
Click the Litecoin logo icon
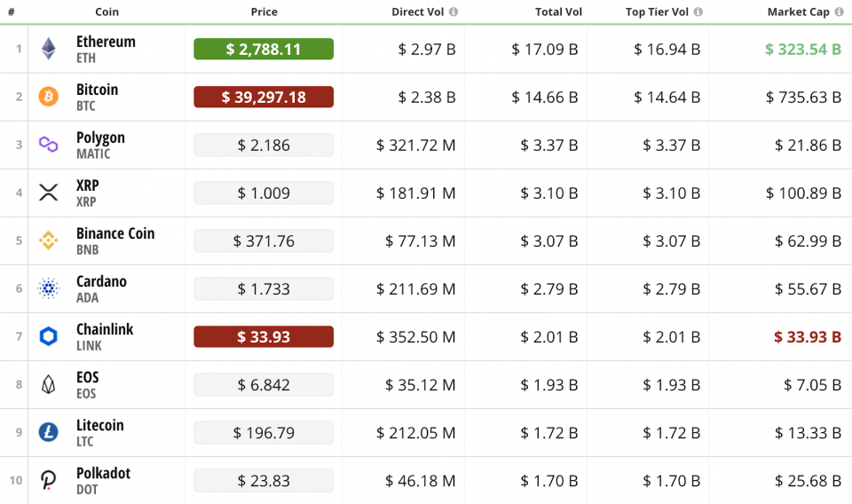tap(48, 432)
